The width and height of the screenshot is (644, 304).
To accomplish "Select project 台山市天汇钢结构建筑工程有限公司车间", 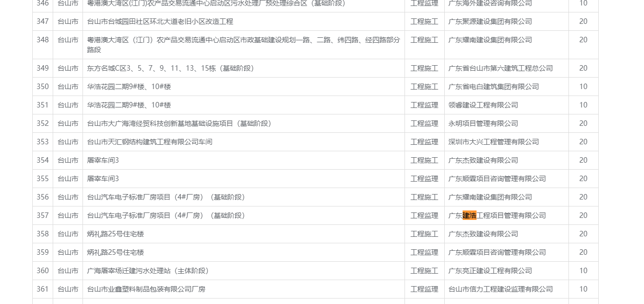I will pyautogui.click(x=150, y=142).
